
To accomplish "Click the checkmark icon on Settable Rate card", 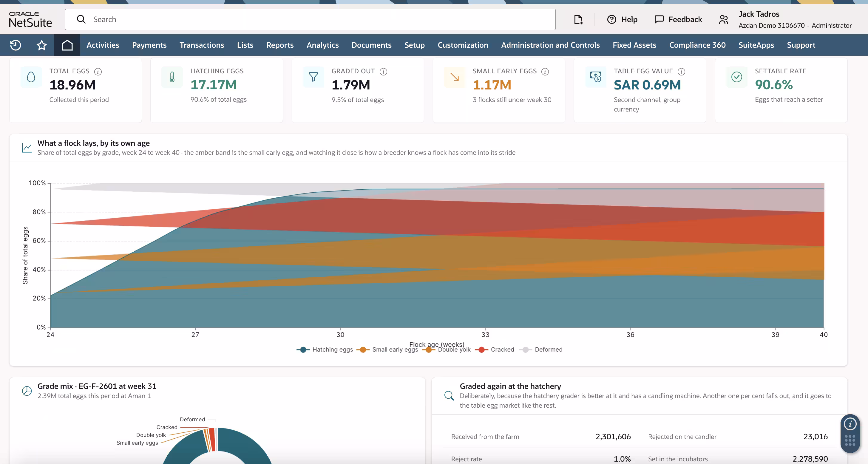I will (x=737, y=77).
